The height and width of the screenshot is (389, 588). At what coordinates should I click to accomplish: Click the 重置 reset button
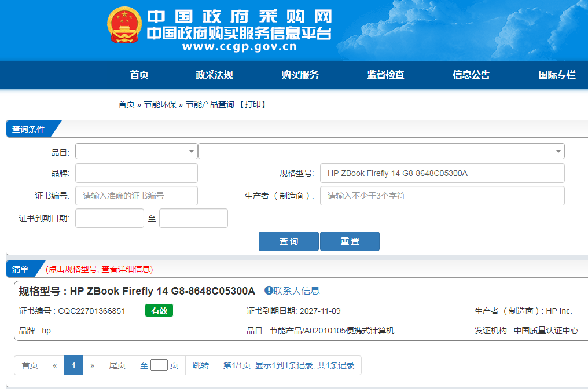pyautogui.click(x=350, y=241)
